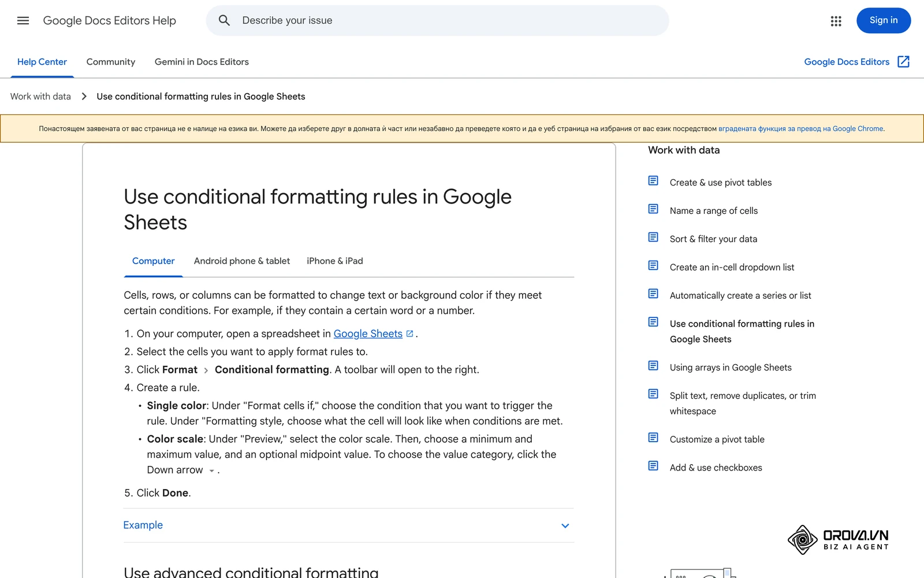Click article icon for Create & use pivot tables
The image size is (924, 578).
point(653,181)
